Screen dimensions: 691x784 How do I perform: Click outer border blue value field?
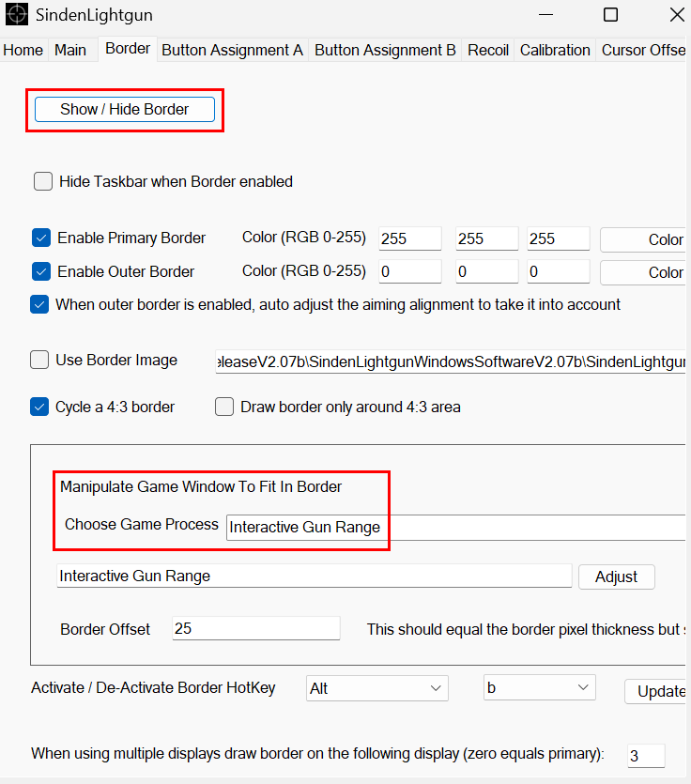point(559,271)
